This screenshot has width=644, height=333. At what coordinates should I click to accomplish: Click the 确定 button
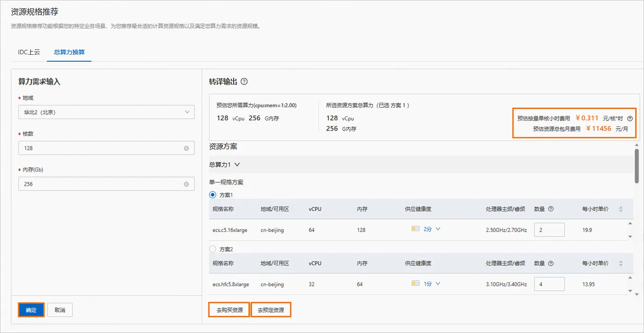31,310
